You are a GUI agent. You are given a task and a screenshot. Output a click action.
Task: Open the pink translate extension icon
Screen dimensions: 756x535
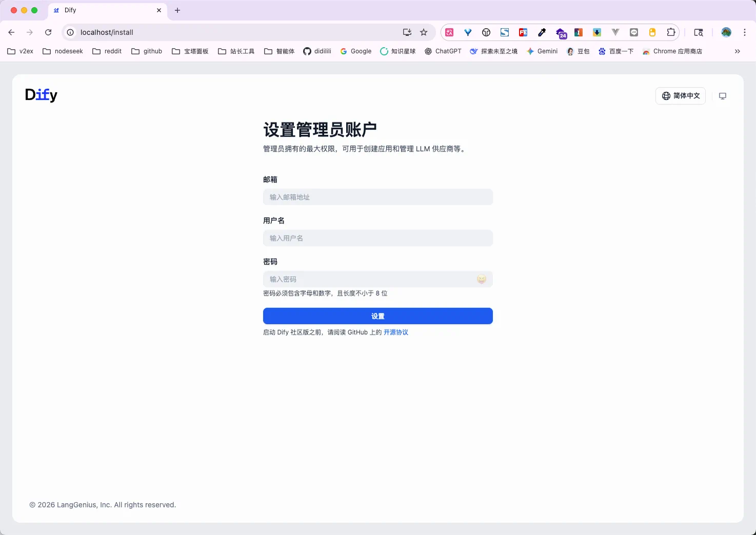449,32
